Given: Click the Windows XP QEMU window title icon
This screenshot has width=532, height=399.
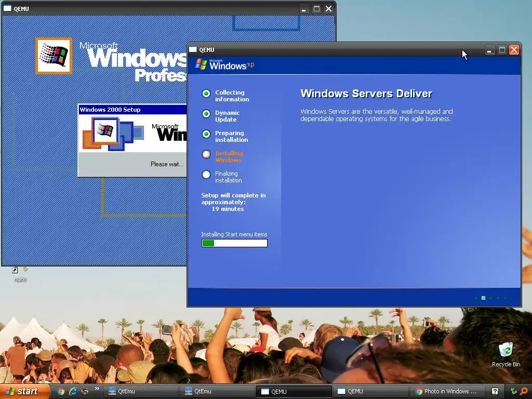Looking at the screenshot, I should click(193, 49).
